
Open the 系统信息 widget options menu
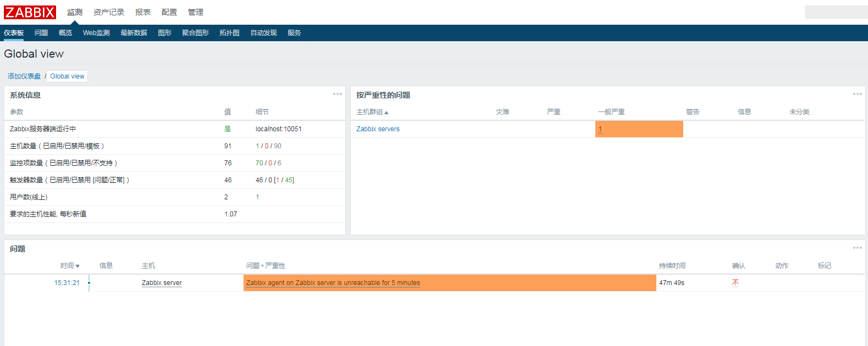coord(338,94)
